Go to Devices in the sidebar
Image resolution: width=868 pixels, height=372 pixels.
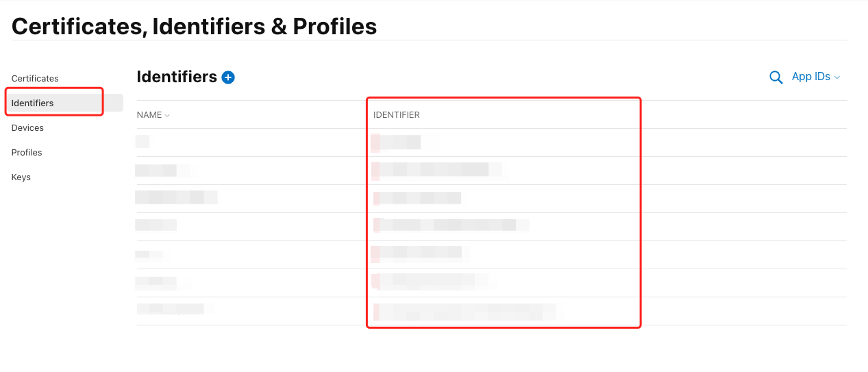[27, 127]
